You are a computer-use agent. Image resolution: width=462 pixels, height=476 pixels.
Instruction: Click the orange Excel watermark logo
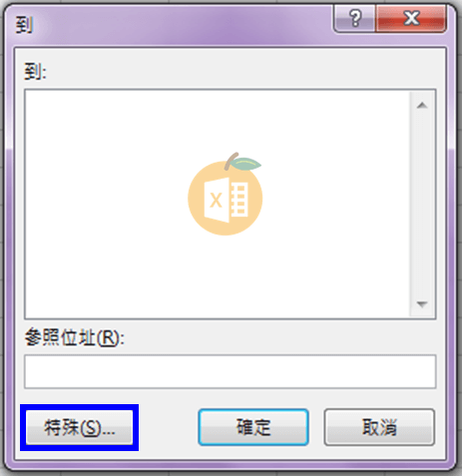(226, 194)
